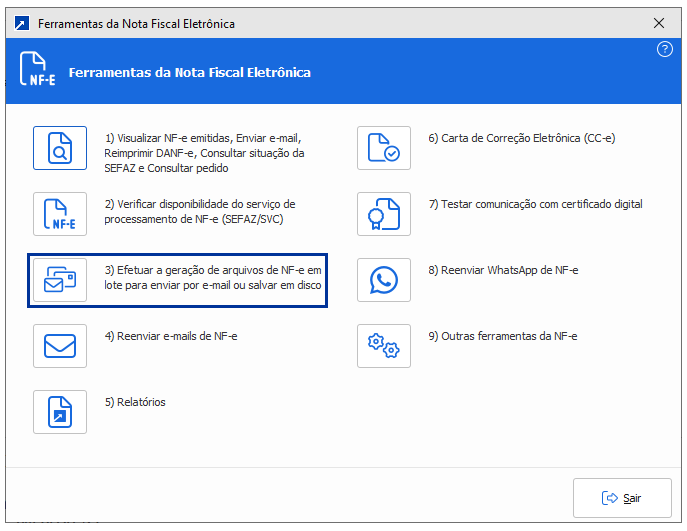Click text '2) Verificar disponibilidade do serviço'
This screenshot has height=531, width=687.
[193, 204]
